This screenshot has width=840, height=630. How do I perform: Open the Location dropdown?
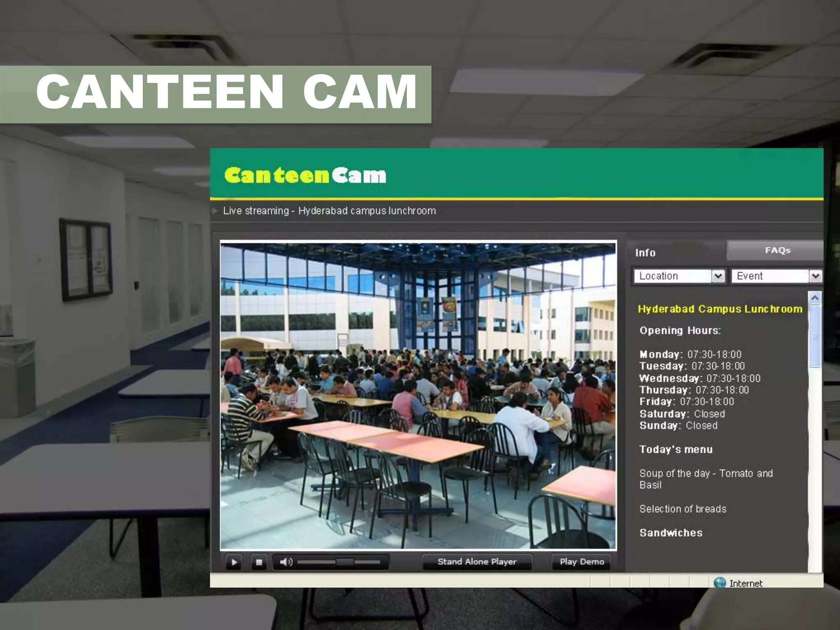(680, 276)
